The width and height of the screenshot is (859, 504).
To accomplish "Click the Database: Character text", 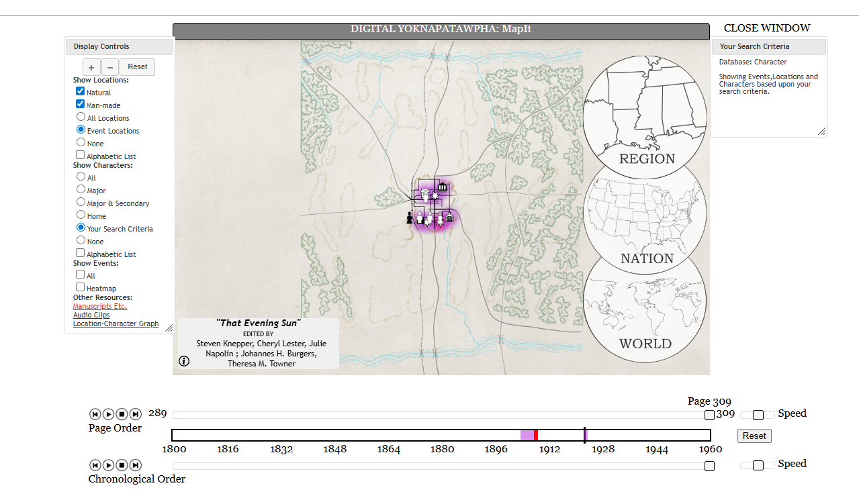I will 753,62.
